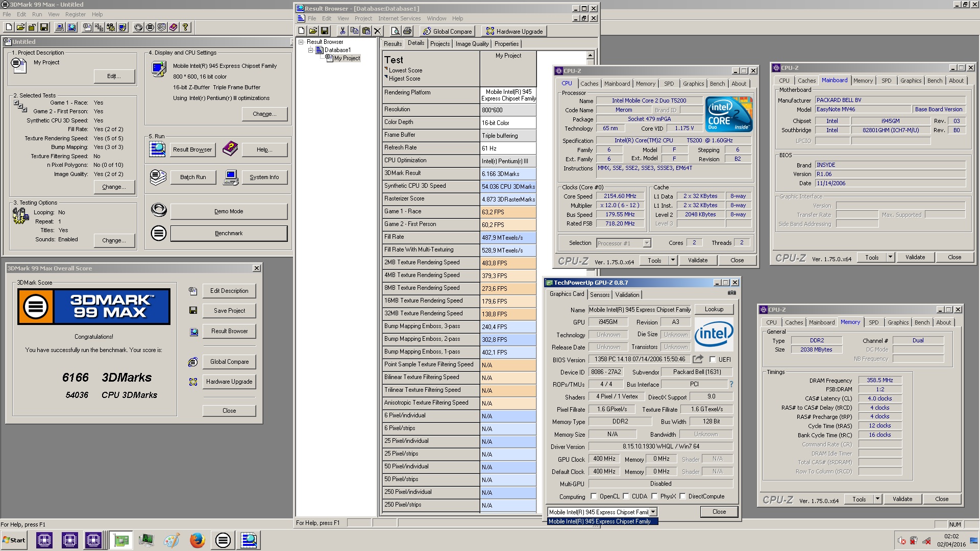The height and width of the screenshot is (551, 980).
Task: Click the Demo Mode button
Action: point(229,211)
